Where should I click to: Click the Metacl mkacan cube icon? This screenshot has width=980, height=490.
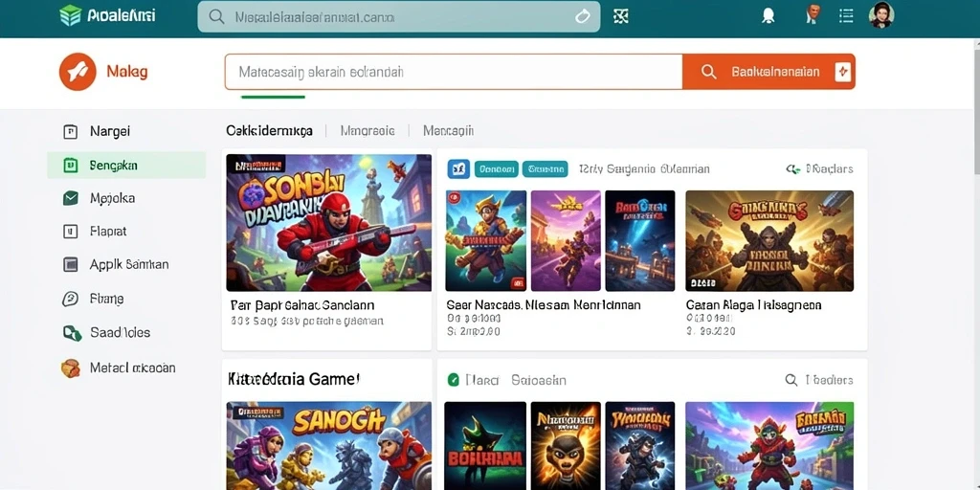[x=71, y=368]
